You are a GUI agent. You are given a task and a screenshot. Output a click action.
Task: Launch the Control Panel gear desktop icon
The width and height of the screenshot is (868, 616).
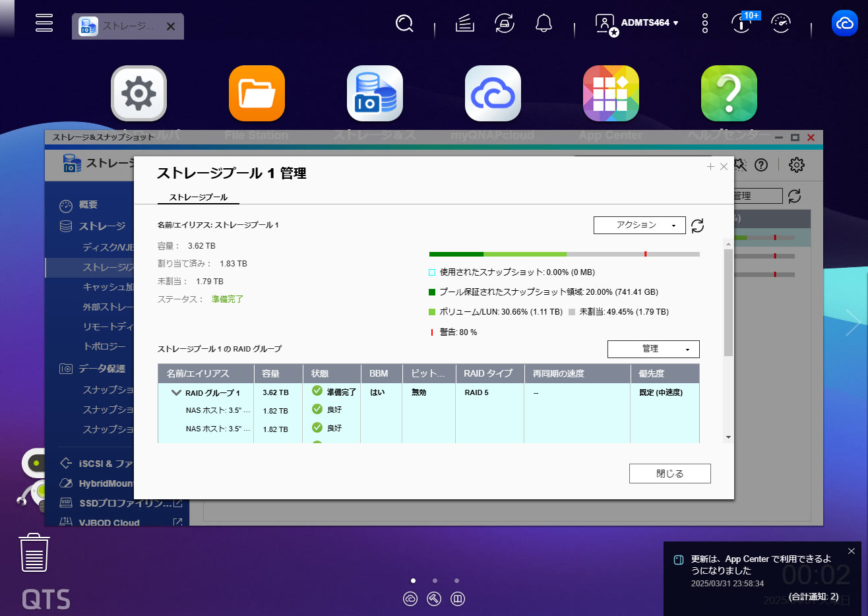coord(139,94)
